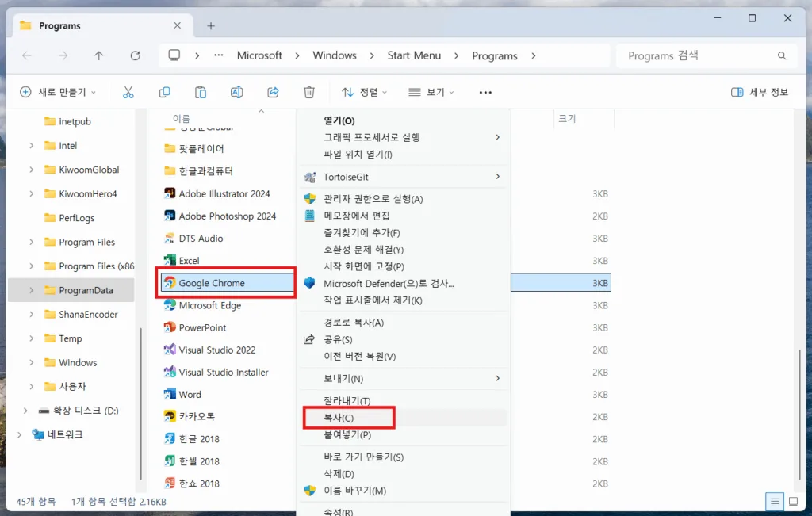812x516 pixels.
Task: Click the Delete trash icon in toolbar
Action: [x=309, y=92]
